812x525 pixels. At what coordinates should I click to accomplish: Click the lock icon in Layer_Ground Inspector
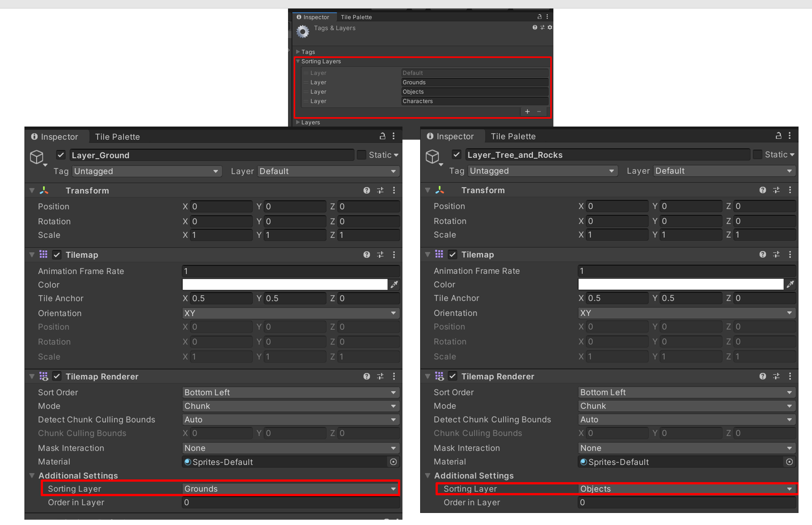382,136
